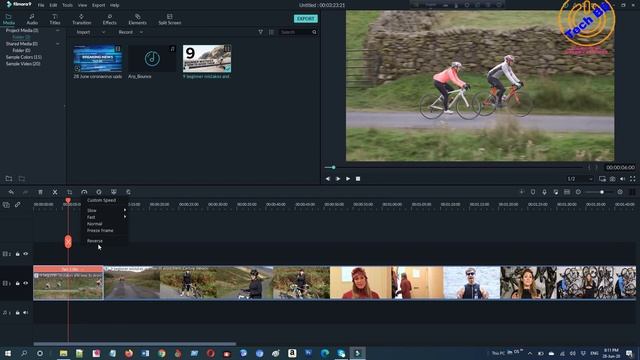Toggle lock on video track 2
The height and width of the screenshot is (360, 640).
(x=18, y=254)
